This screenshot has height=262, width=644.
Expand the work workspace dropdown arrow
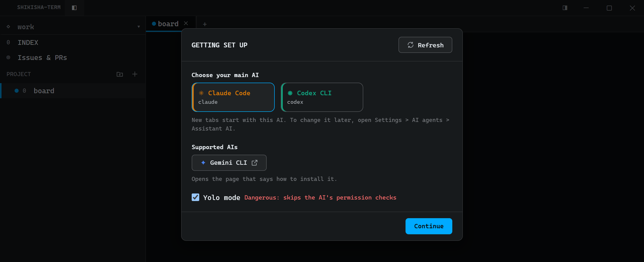point(139,27)
